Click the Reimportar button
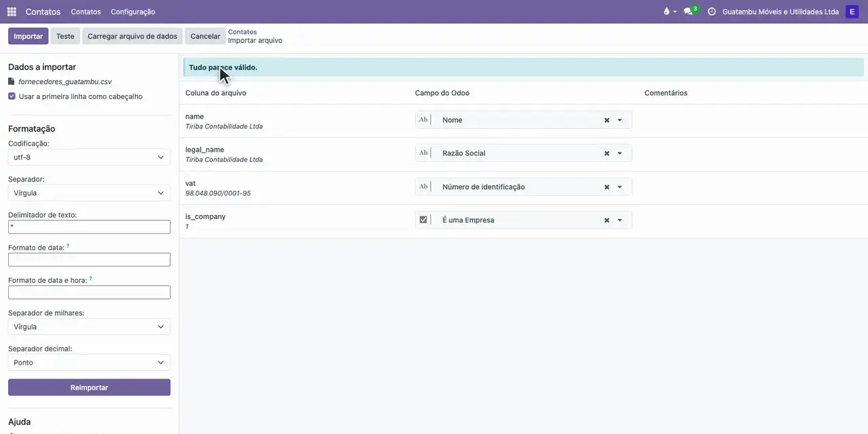Image resolution: width=868 pixels, height=434 pixels. pos(89,387)
